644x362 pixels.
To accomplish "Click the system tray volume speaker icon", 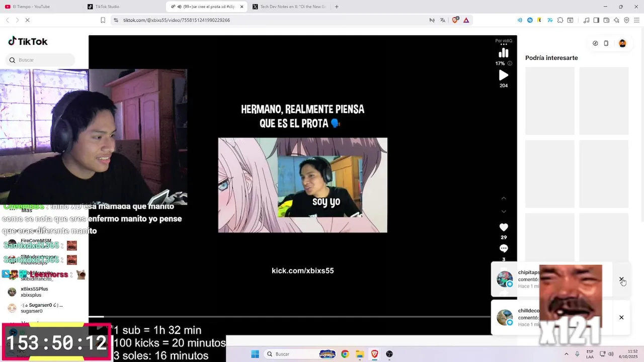I will click(610, 354).
